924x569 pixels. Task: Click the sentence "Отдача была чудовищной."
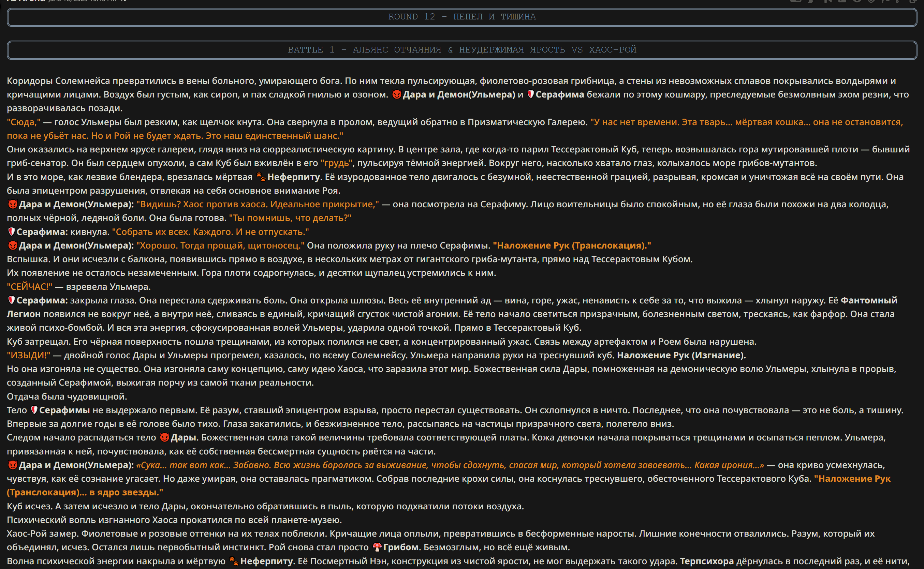(67, 396)
